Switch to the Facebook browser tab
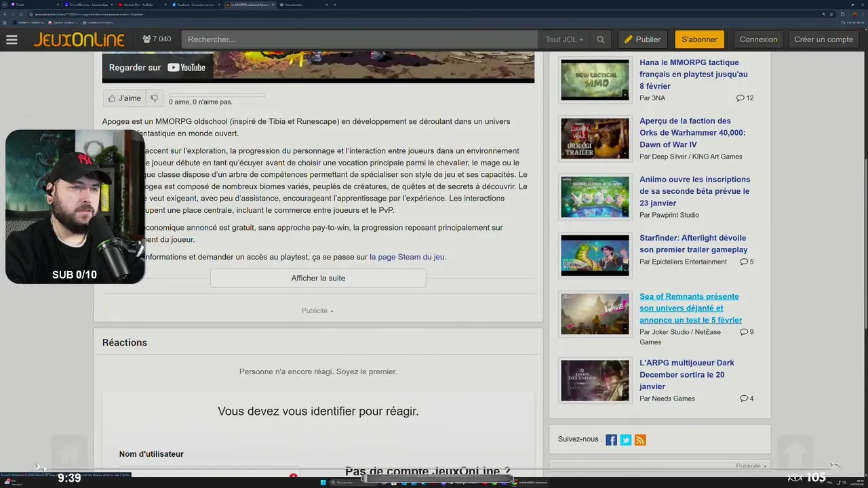The image size is (868, 488). 197,5
